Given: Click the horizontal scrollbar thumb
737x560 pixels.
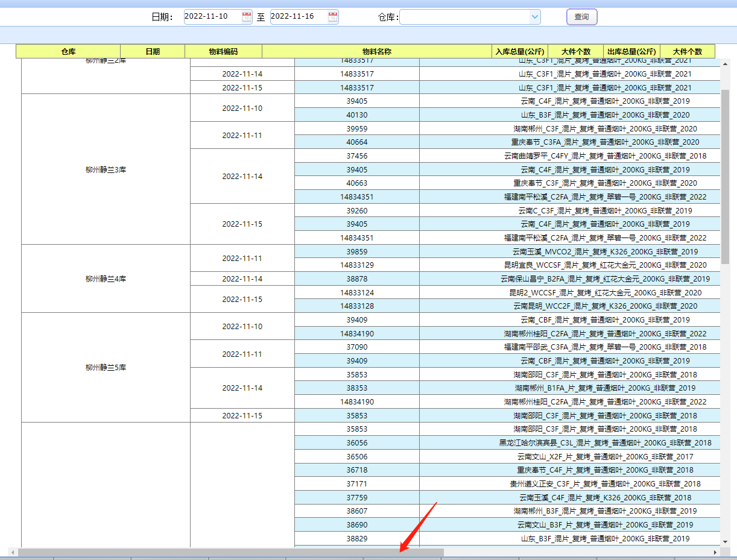Looking at the screenshot, I should pyautogui.click(x=230, y=552).
